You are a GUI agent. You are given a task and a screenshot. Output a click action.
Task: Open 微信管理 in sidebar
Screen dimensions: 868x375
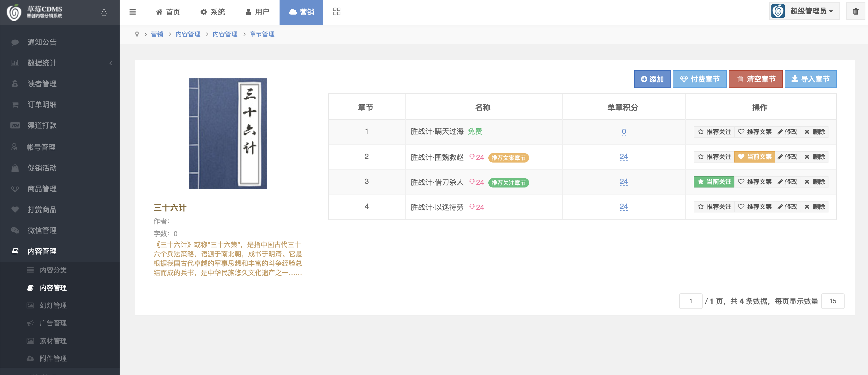pos(60,230)
